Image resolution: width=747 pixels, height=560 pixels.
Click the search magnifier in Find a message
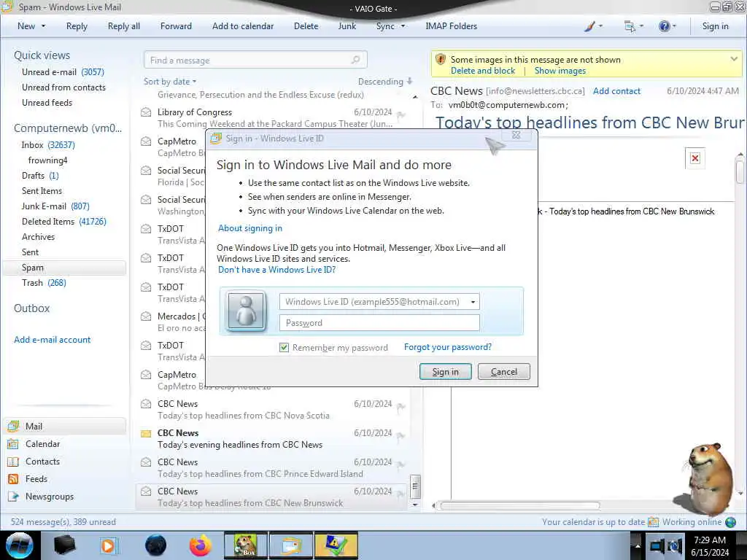pos(355,60)
